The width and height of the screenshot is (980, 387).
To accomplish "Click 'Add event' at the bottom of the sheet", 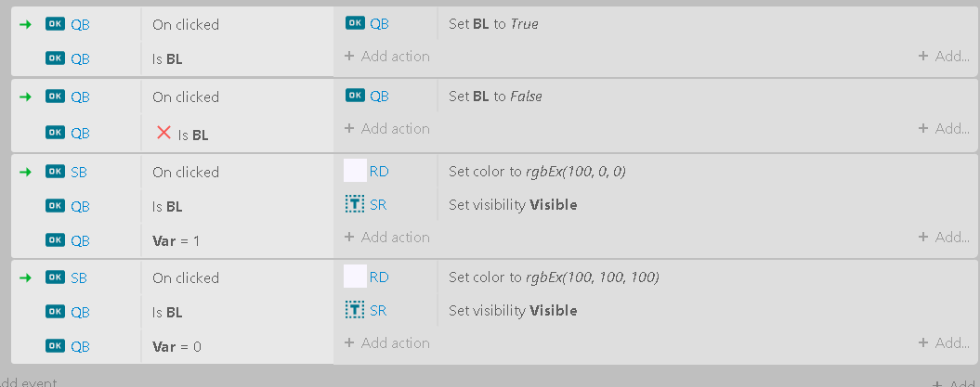I will click(x=27, y=382).
